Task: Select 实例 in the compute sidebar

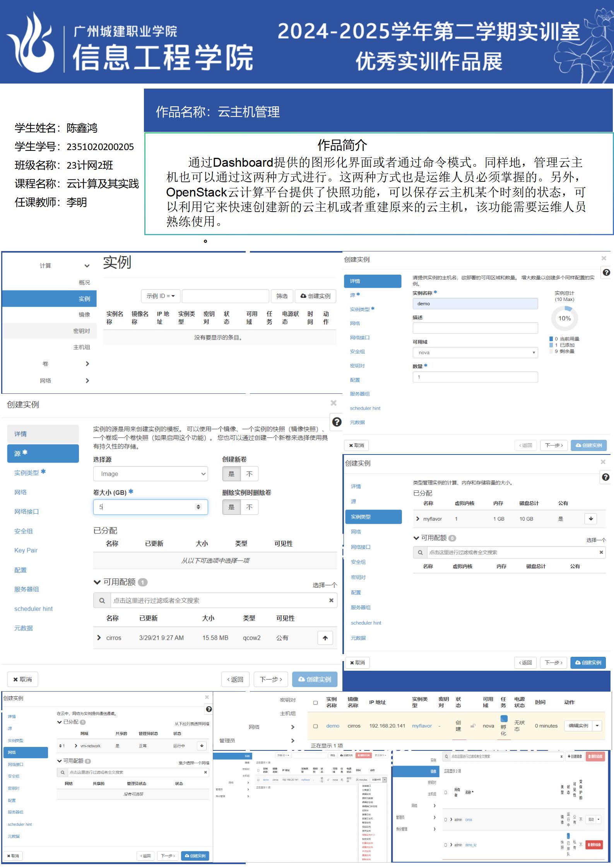Action: (84, 299)
